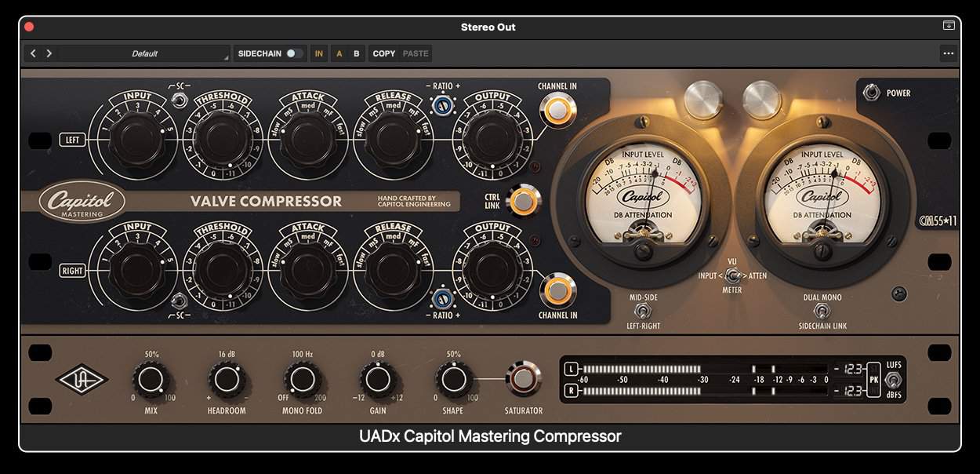Image resolution: width=980 pixels, height=474 pixels.
Task: Click the left silver valve cap
Action: (x=703, y=100)
